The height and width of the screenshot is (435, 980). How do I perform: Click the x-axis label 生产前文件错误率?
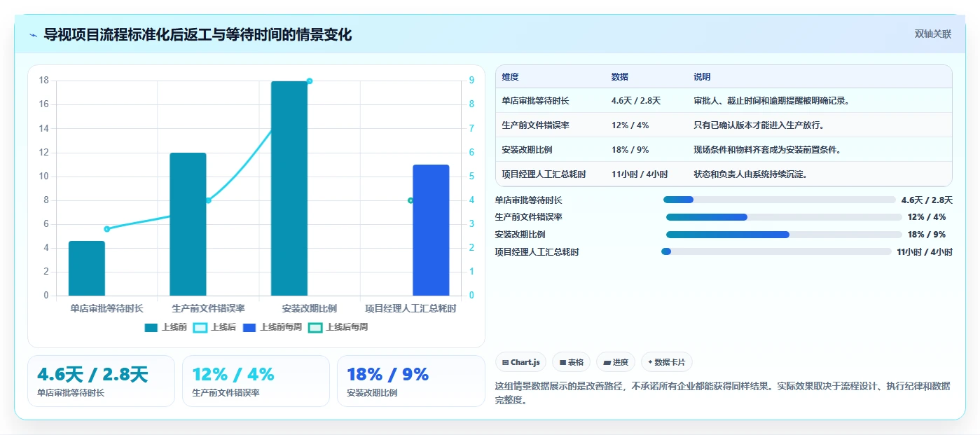(208, 308)
